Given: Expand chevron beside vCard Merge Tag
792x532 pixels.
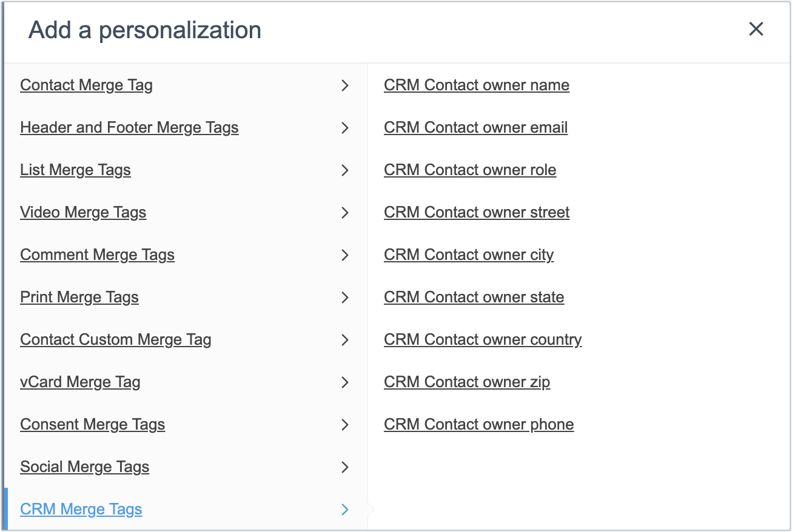Looking at the screenshot, I should point(345,382).
